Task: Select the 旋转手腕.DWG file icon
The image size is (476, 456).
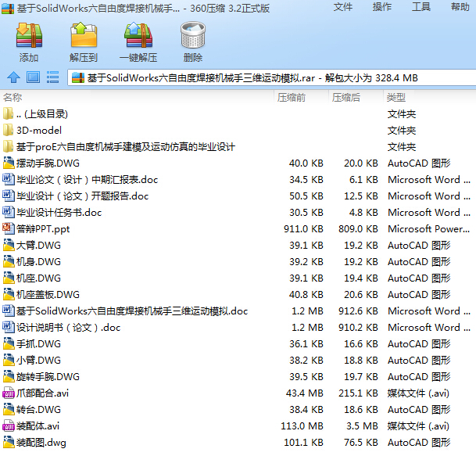Action: [x=9, y=376]
